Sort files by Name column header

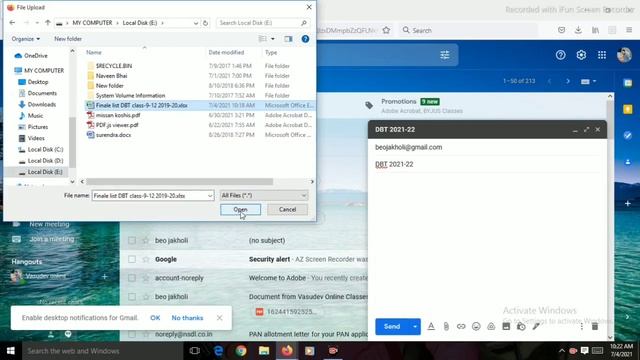94,52
